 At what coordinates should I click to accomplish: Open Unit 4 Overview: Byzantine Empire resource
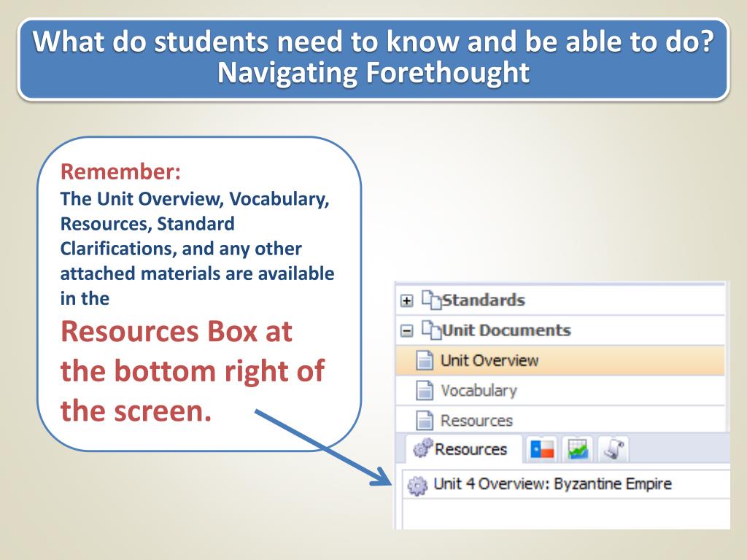point(566,484)
